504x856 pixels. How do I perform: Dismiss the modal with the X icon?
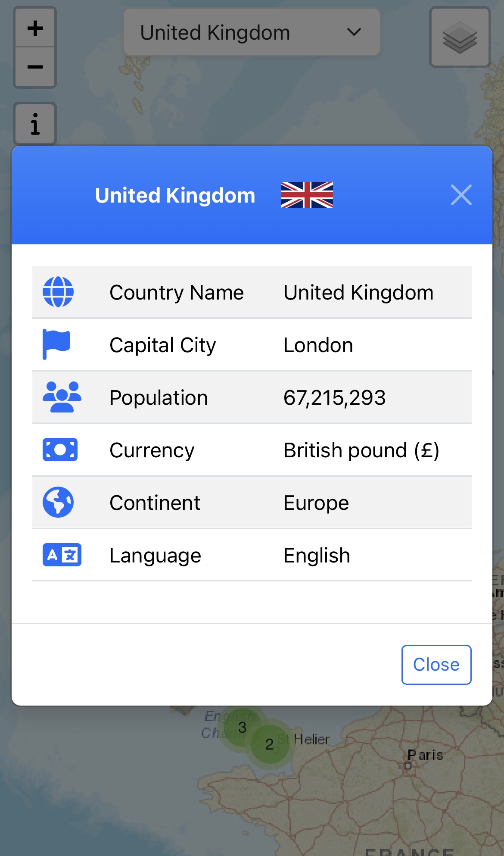click(461, 195)
